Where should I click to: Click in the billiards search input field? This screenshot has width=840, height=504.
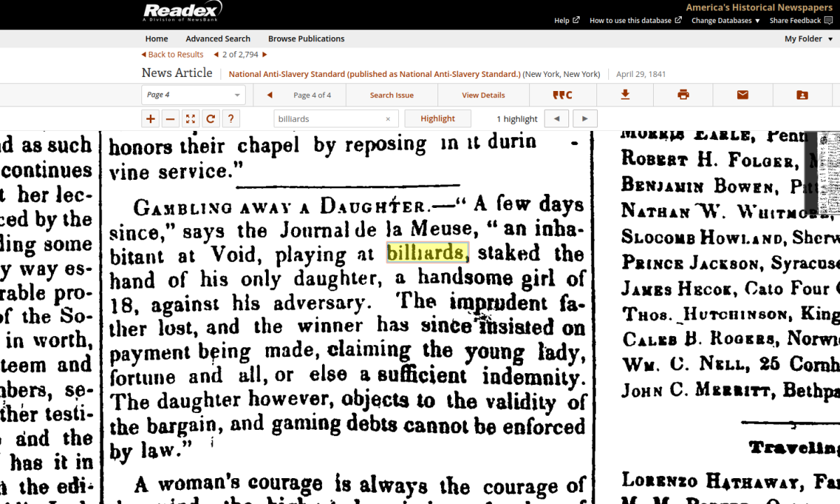point(328,119)
